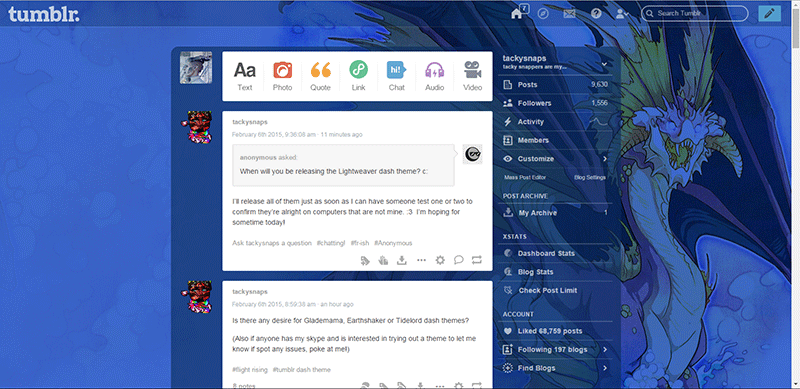This screenshot has width=800, height=389.
Task: Create a new Link post
Action: (x=358, y=76)
